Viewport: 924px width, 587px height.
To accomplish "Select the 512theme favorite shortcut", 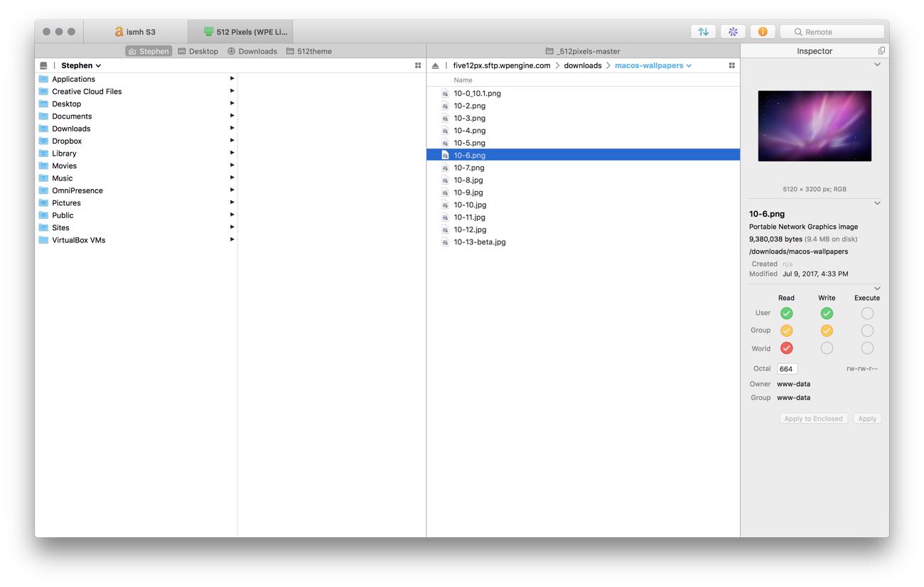I will coord(309,51).
